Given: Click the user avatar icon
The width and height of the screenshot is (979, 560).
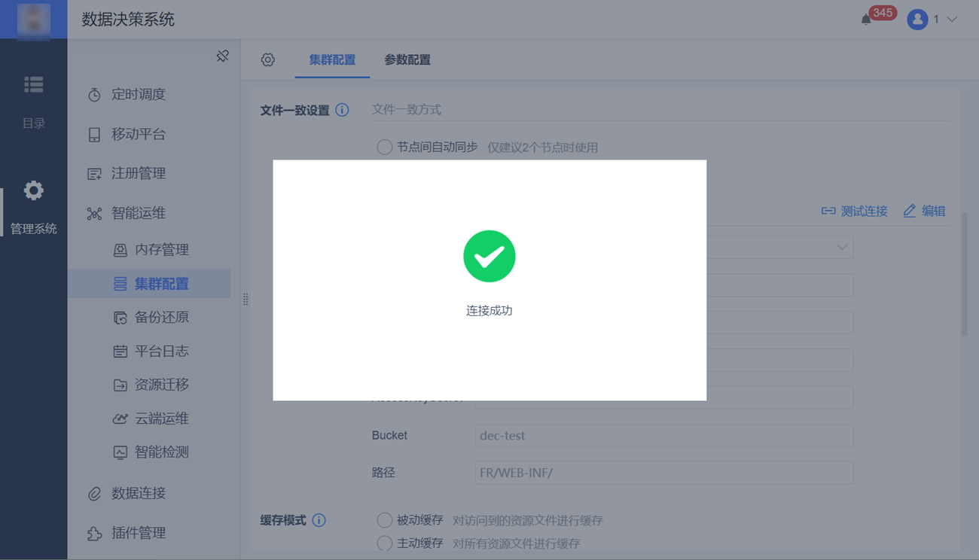Looking at the screenshot, I should 917,20.
